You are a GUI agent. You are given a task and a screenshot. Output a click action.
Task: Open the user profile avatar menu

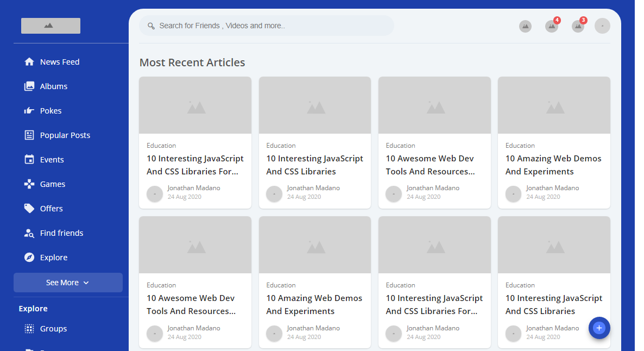(x=602, y=26)
